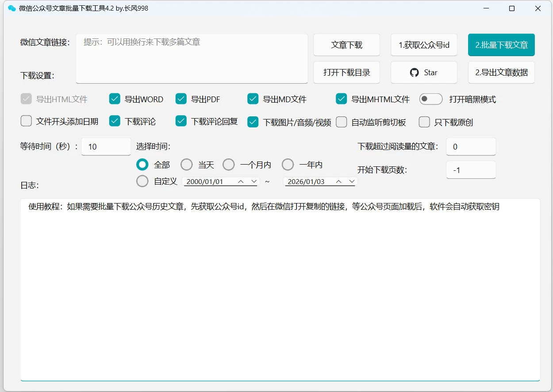Uncheck the 导出PDF option

(x=181, y=99)
